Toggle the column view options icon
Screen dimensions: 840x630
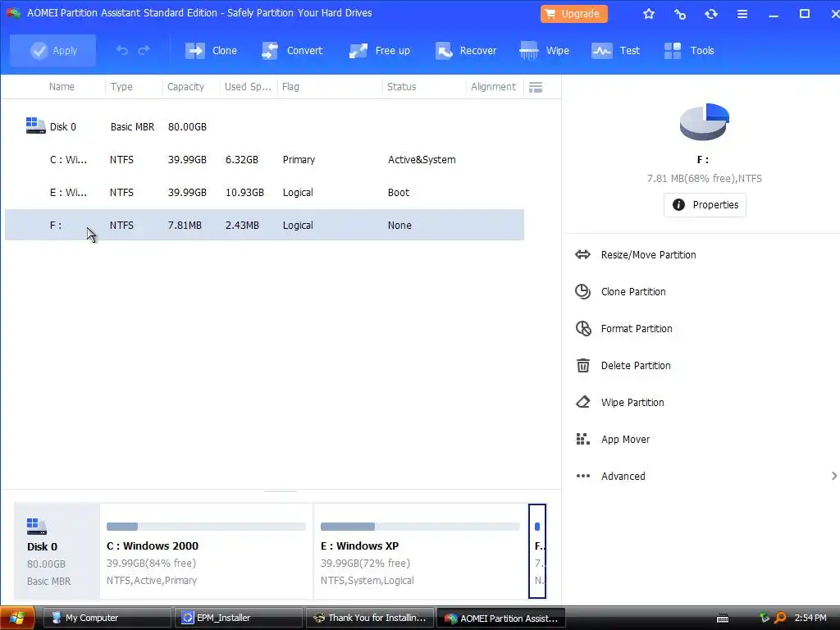pos(536,87)
